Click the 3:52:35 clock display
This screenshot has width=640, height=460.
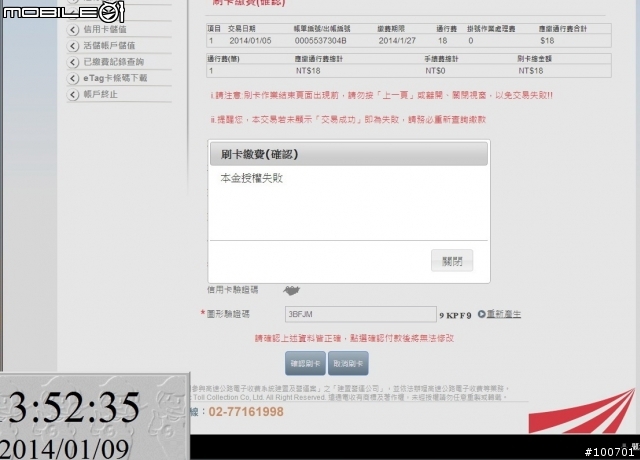tap(74, 407)
